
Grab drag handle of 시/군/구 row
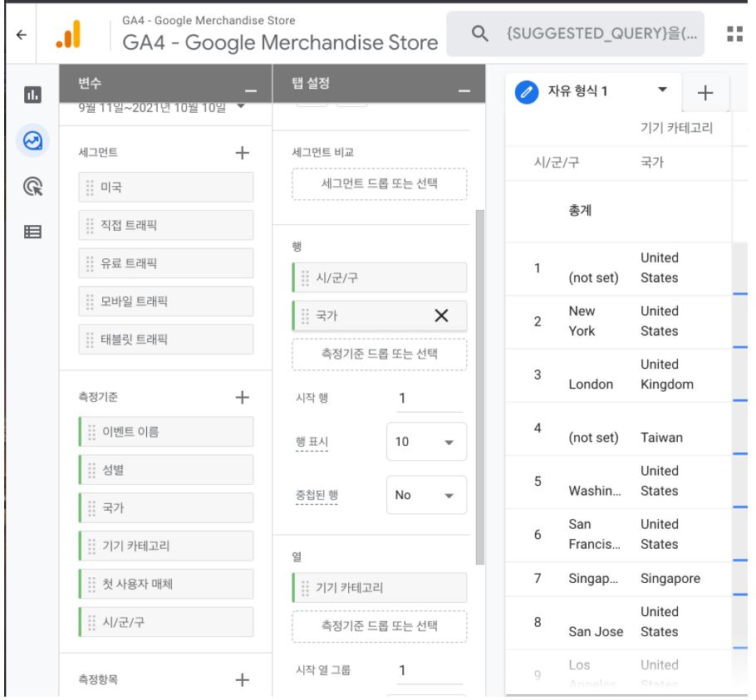(305, 278)
